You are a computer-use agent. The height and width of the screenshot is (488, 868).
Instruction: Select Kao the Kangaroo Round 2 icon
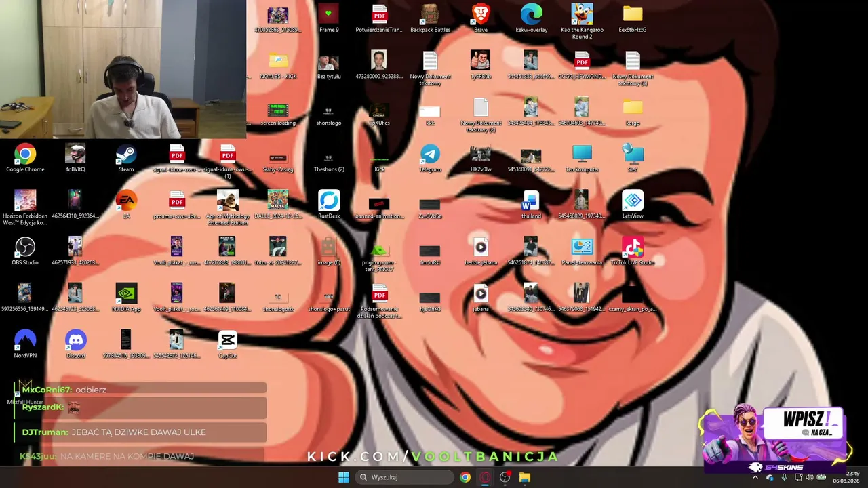582,21
